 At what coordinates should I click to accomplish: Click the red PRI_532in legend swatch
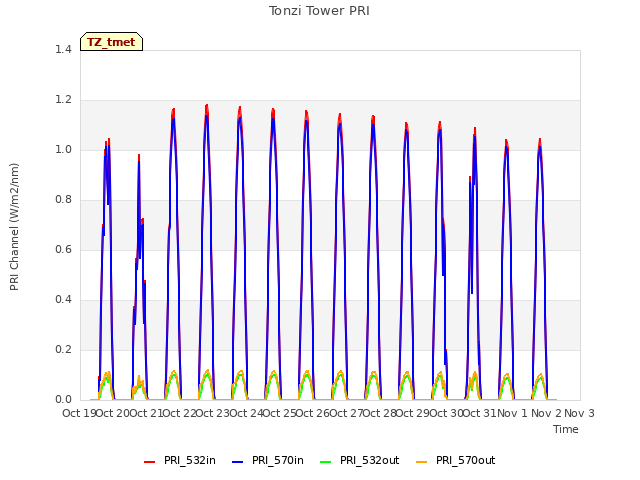tap(149, 461)
